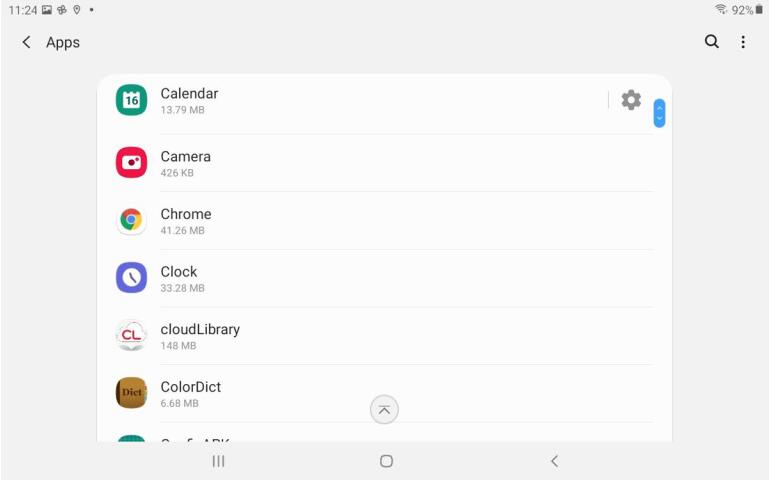Tap the Calendar app icon
Image resolution: width=770 pixels, height=483 pixels.
click(x=131, y=100)
